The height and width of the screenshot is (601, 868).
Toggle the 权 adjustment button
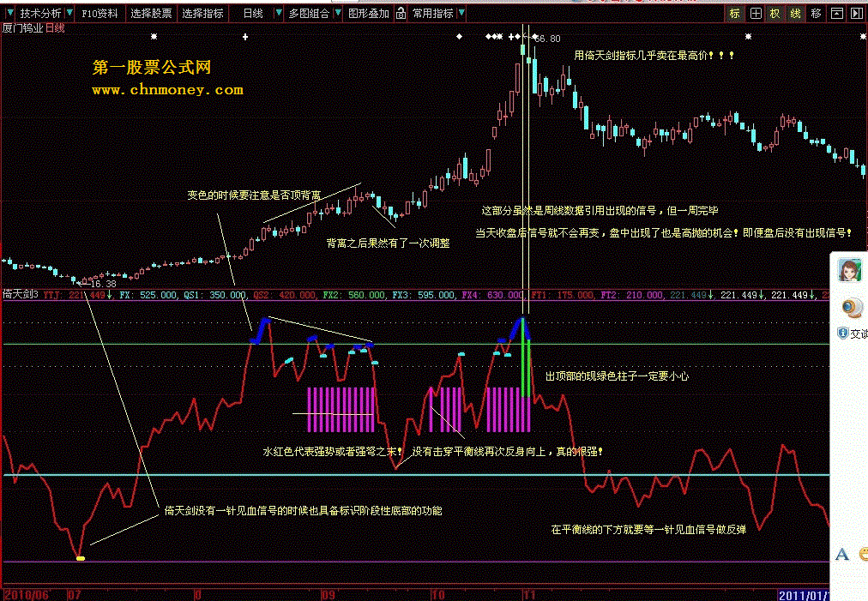775,13
